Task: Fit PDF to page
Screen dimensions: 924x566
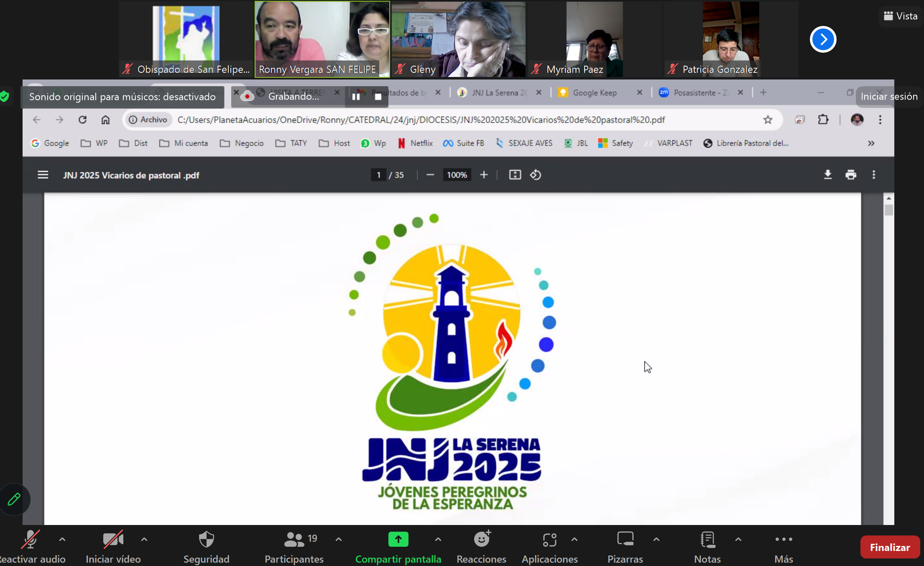Action: (x=515, y=175)
